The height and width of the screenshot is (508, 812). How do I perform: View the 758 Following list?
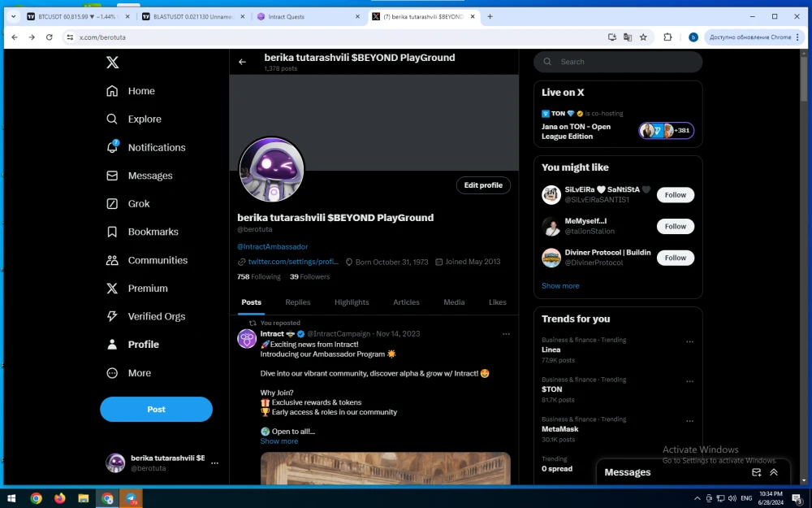pos(258,277)
